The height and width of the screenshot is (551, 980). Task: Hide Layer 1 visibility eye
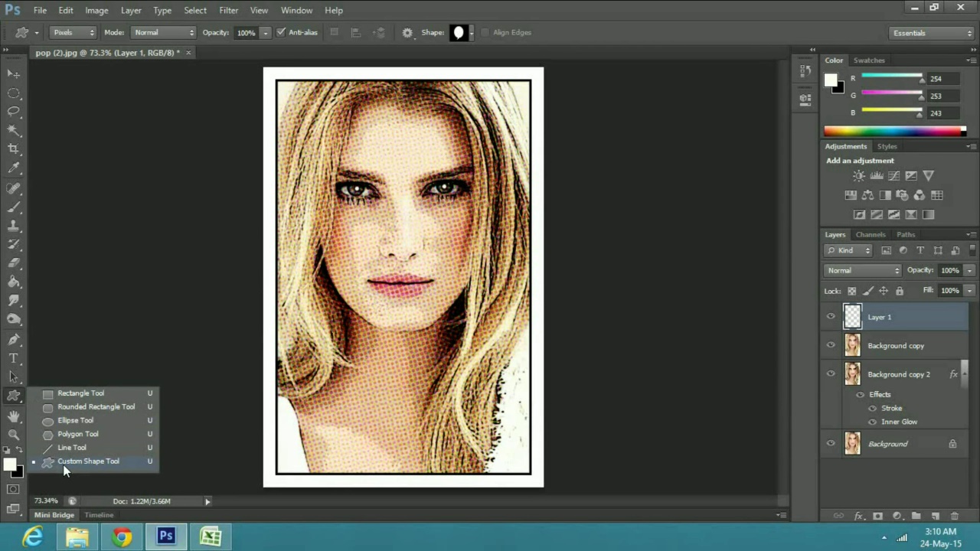coord(831,317)
